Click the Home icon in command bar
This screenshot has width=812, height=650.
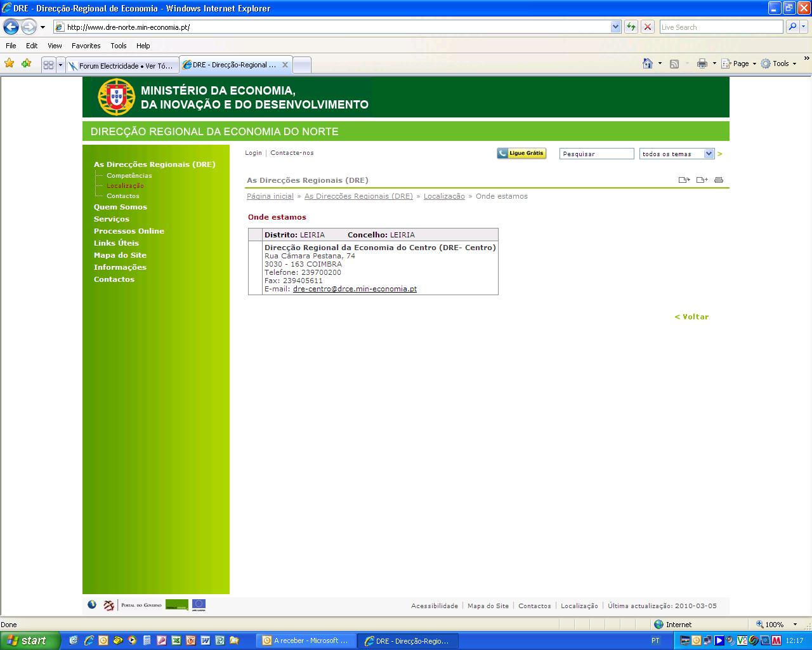(x=647, y=63)
